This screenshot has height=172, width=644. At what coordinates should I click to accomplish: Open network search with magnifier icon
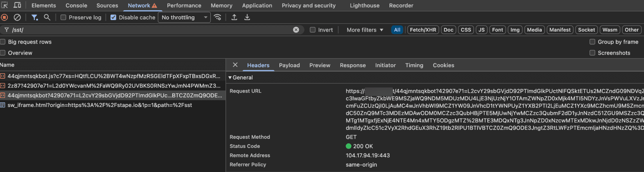pyautogui.click(x=47, y=17)
